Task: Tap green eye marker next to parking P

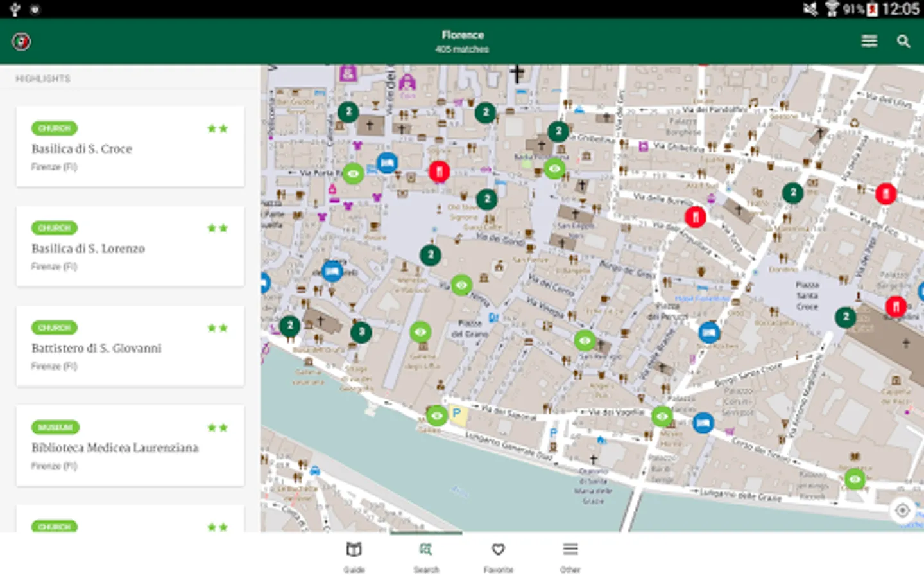Action: point(436,416)
